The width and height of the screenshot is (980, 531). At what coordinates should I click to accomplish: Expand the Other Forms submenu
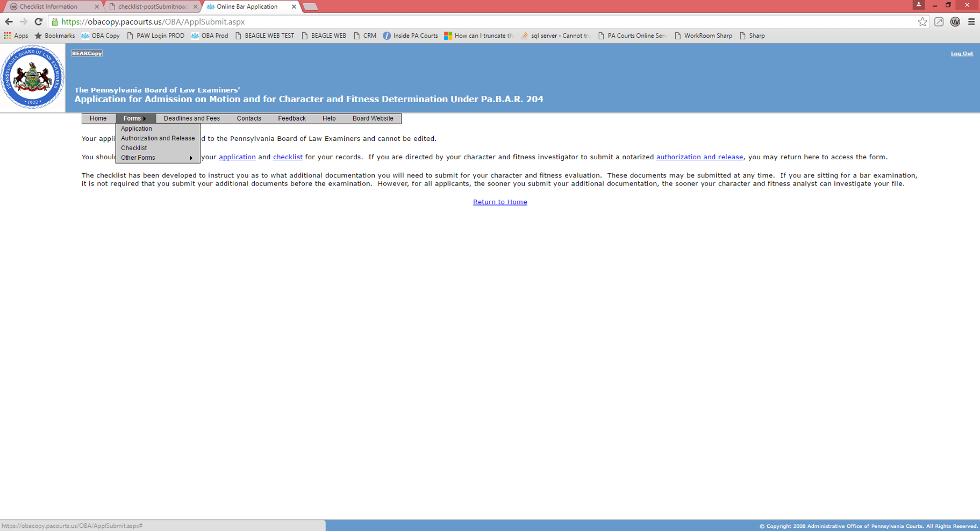pos(157,158)
